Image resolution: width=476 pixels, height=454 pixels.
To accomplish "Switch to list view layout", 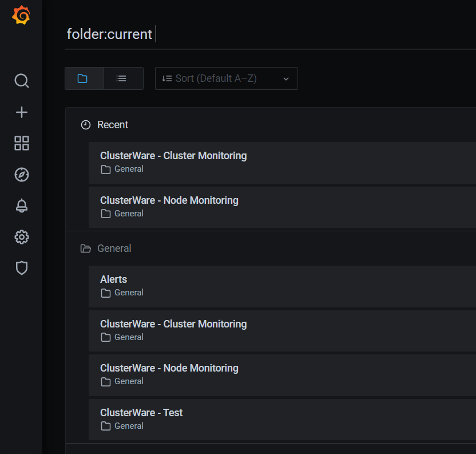I will (123, 78).
